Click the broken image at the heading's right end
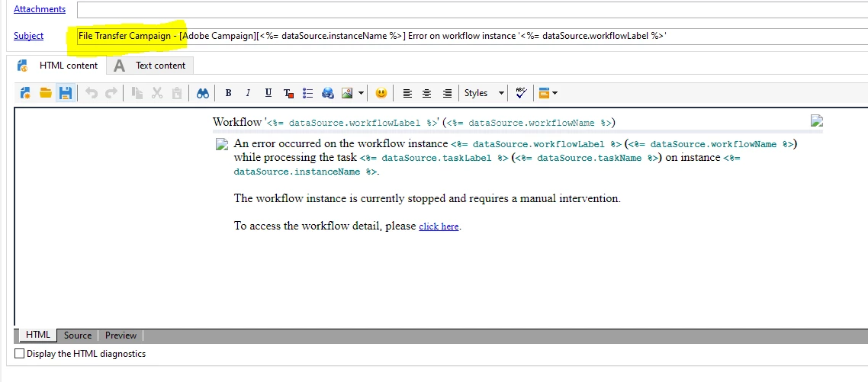 pos(817,120)
